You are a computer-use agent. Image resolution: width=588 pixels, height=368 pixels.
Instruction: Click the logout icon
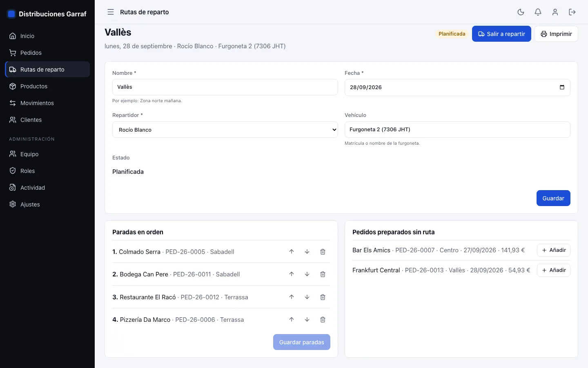(x=572, y=12)
